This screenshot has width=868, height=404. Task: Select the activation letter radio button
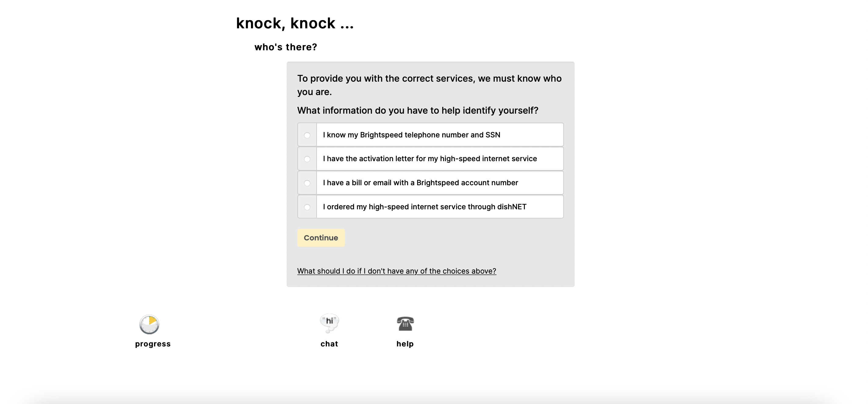coord(307,159)
